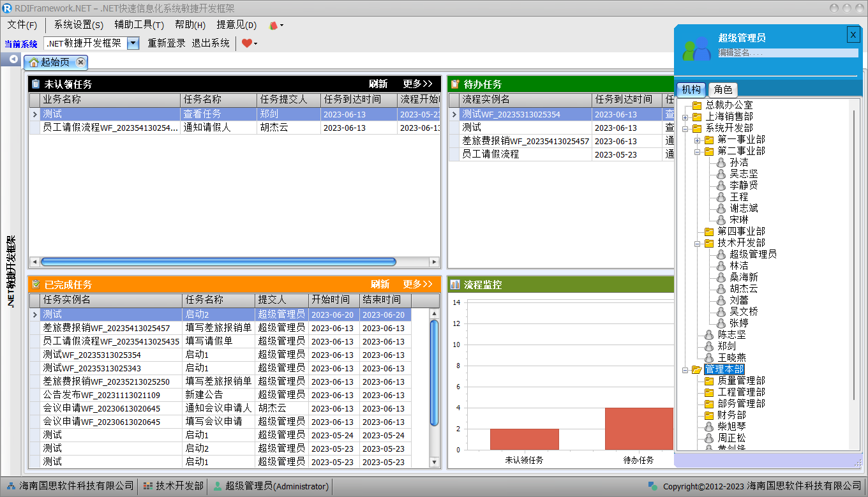Click 刷新 in the 未认领任务 panel
The image size is (868, 497).
[x=378, y=84]
